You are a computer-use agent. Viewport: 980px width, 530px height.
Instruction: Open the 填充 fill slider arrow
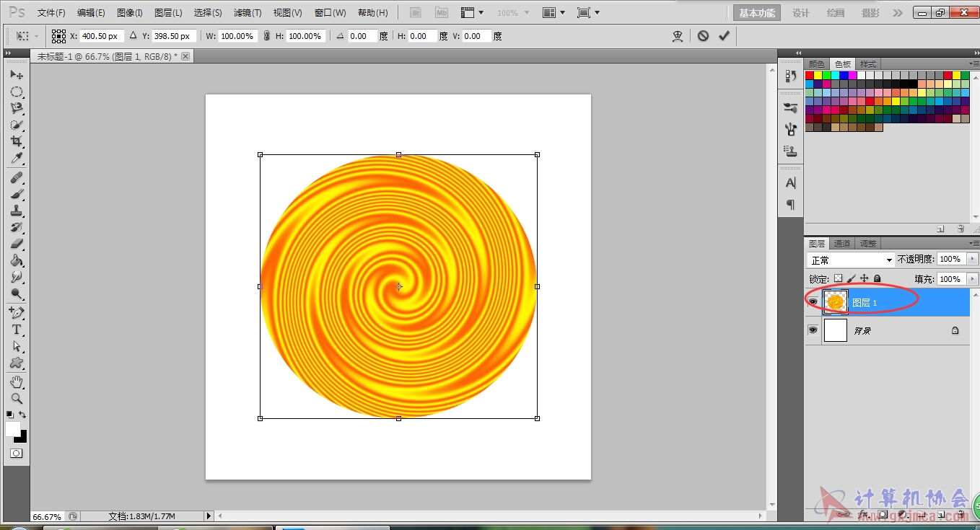(973, 279)
